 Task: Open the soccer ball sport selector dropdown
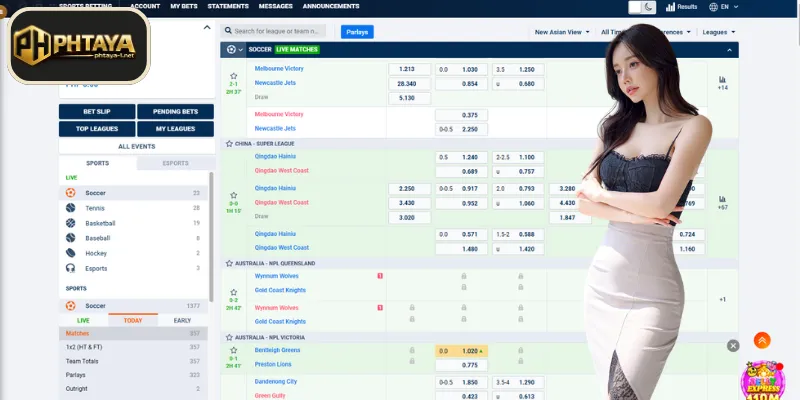click(x=235, y=49)
